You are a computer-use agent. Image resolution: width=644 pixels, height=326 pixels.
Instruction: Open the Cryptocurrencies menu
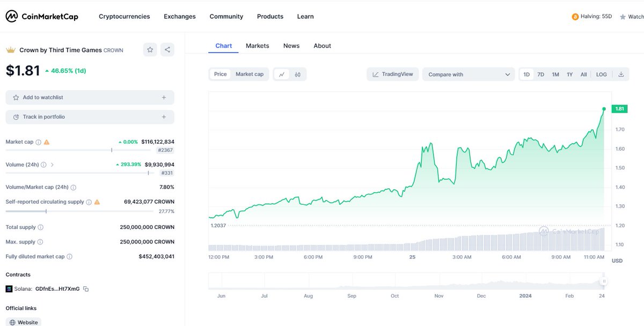(125, 17)
